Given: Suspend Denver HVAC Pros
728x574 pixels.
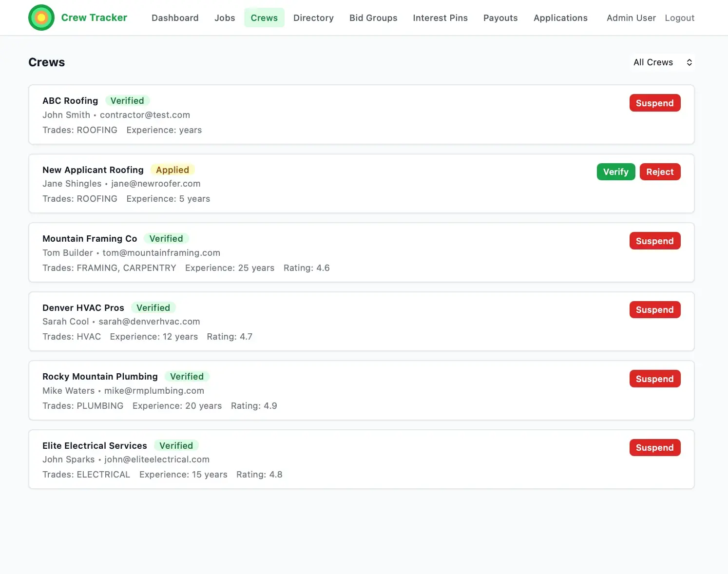Looking at the screenshot, I should point(654,309).
